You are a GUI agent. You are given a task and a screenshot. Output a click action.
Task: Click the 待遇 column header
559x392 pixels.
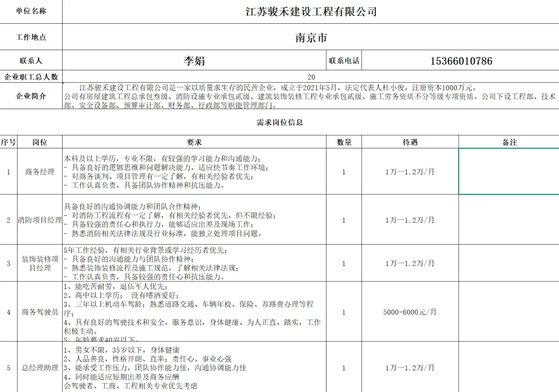click(410, 142)
